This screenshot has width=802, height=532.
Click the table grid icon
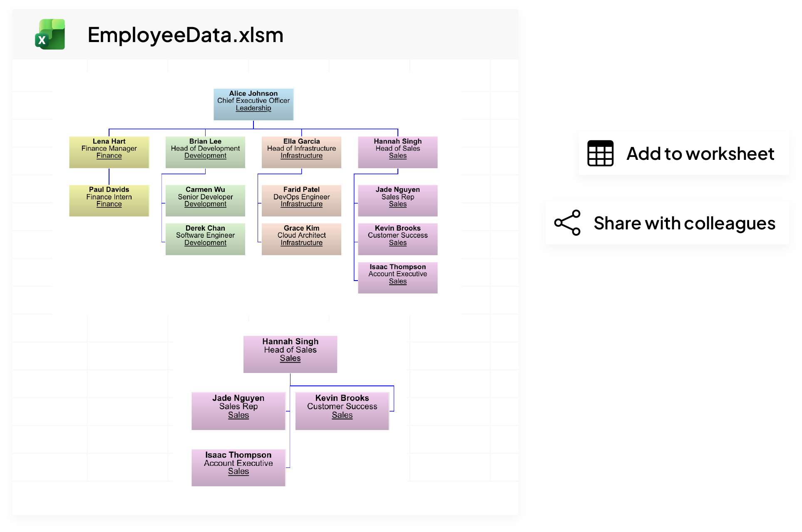[x=600, y=154]
